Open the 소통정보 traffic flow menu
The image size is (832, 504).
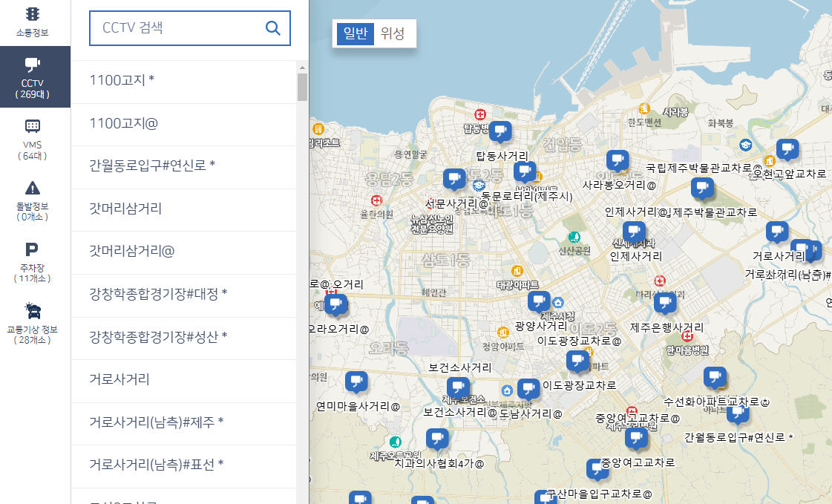[33, 22]
